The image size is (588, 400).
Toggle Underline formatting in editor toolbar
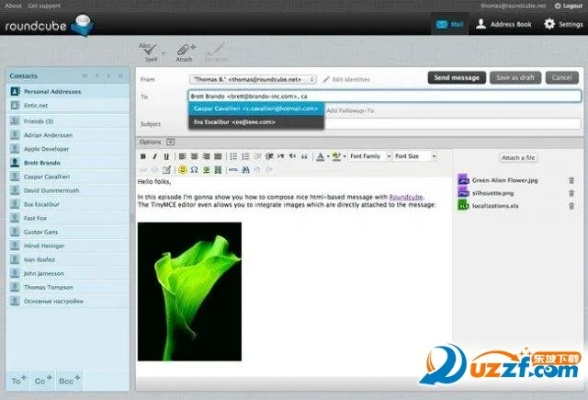click(166, 156)
